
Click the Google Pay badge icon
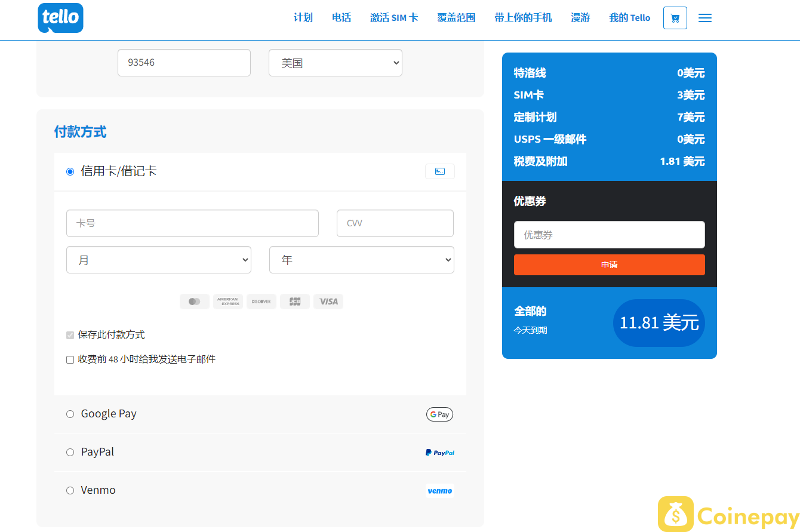point(440,414)
